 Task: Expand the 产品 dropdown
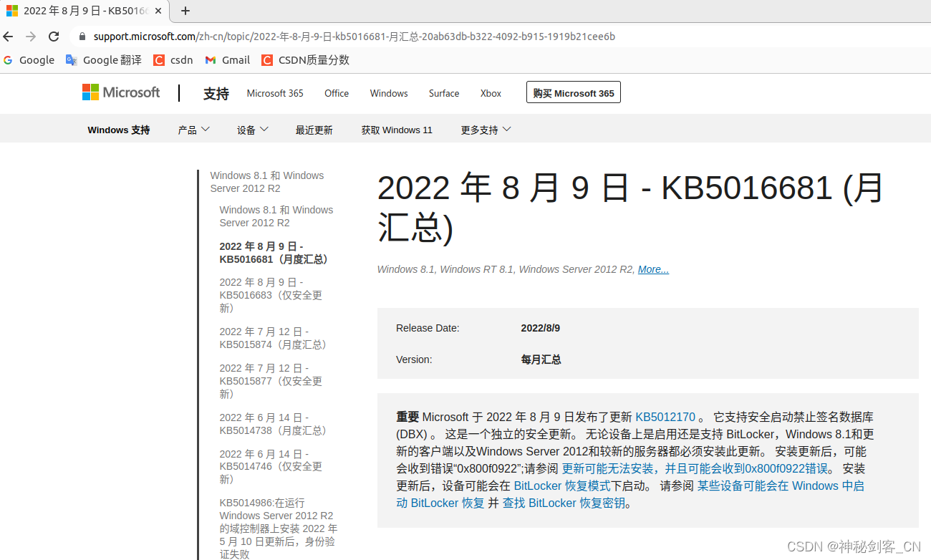point(194,130)
